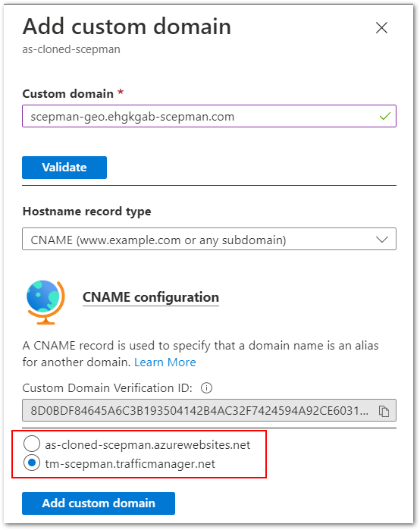Open the Verification ID info tooltip icon
The width and height of the screenshot is (420, 530).
point(206,387)
